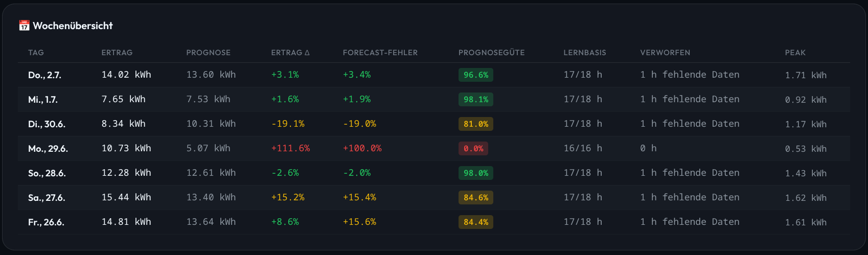Click the PROGNOSE column header

pos(208,53)
